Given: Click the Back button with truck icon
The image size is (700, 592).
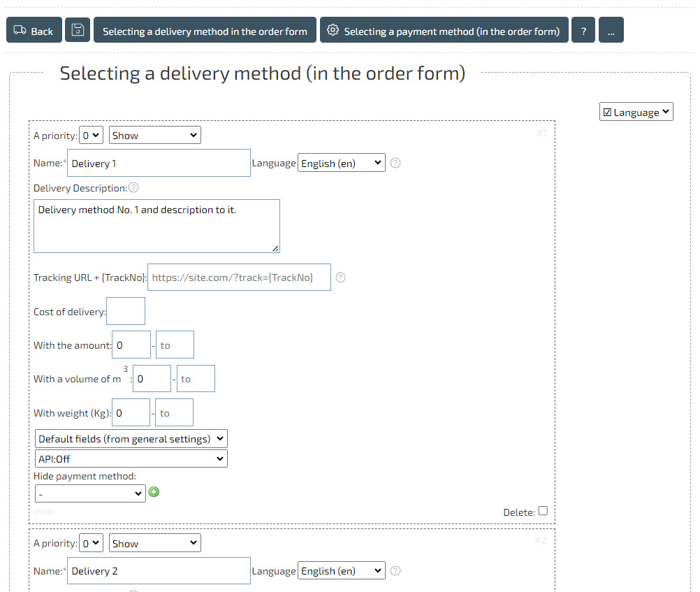Looking at the screenshot, I should (34, 31).
